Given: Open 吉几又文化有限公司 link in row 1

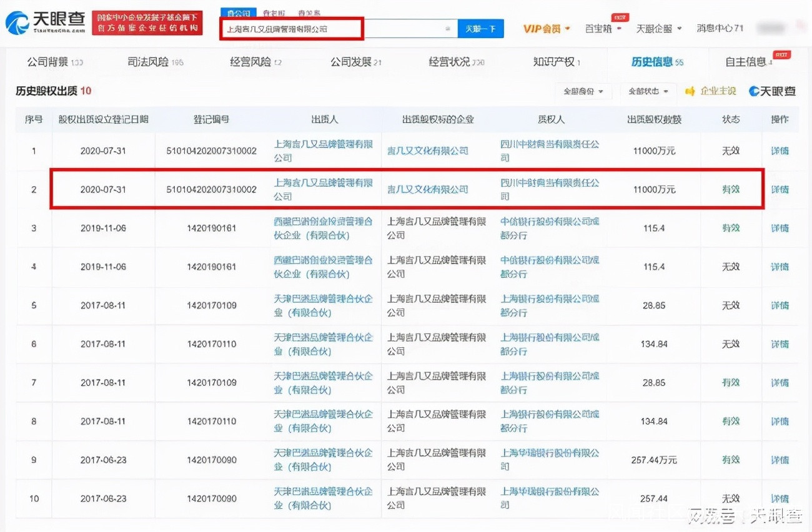Looking at the screenshot, I should point(427,150).
